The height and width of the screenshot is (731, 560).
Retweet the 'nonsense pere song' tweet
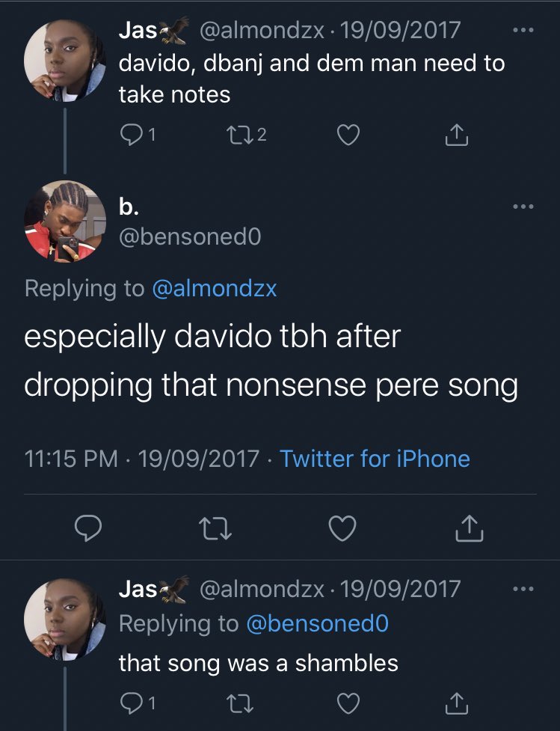tap(218, 530)
